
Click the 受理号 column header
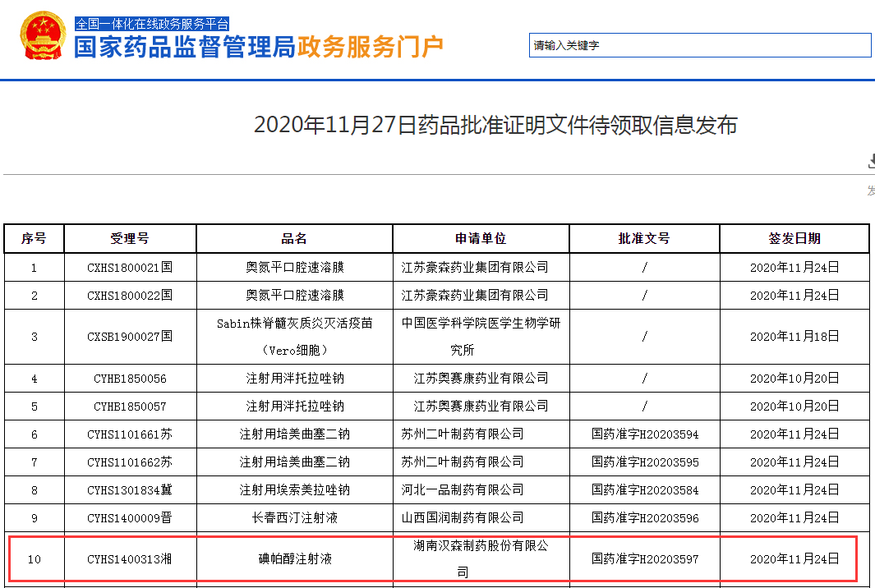[x=130, y=239]
